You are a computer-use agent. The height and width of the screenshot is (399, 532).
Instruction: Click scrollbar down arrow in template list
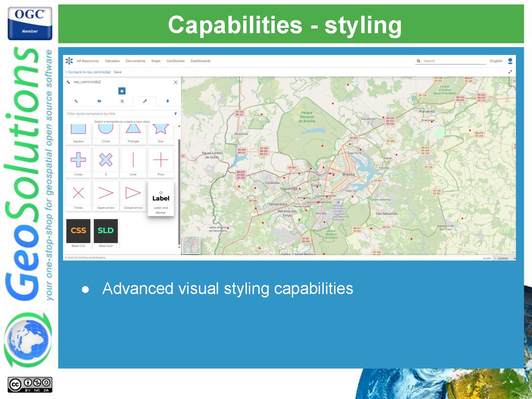coord(179,247)
